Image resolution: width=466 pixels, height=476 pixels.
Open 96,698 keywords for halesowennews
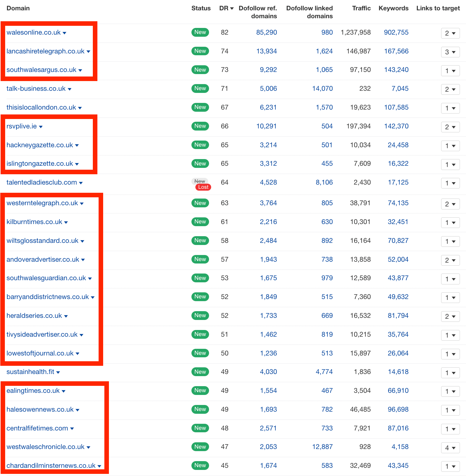click(398, 410)
